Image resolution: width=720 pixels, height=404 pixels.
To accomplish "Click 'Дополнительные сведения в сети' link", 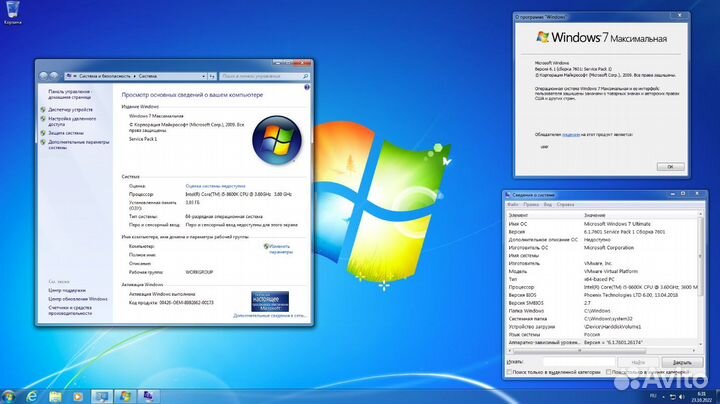I will (x=269, y=316).
